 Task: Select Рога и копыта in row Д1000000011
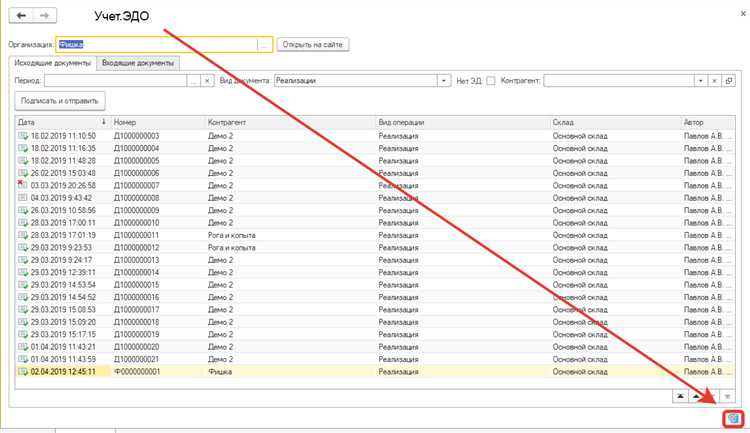[x=232, y=235]
